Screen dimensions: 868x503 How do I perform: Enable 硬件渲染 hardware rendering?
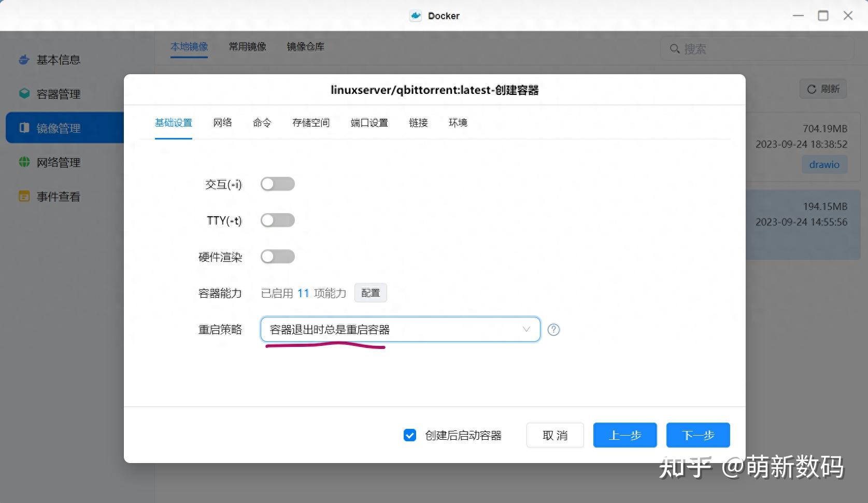click(278, 256)
